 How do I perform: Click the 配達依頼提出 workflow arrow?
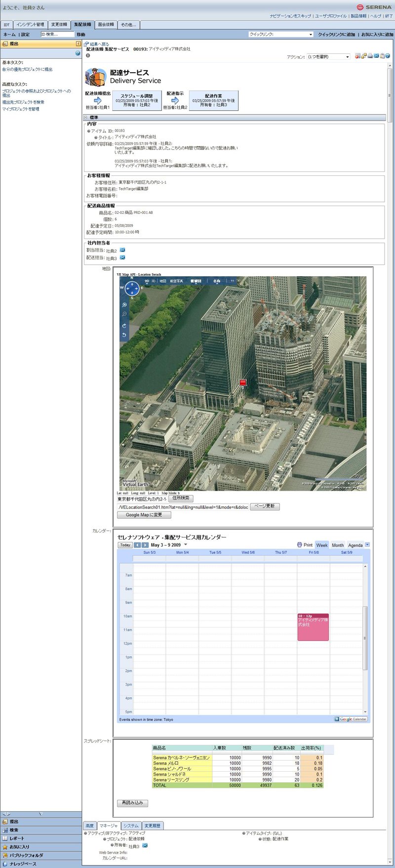pyautogui.click(x=97, y=100)
